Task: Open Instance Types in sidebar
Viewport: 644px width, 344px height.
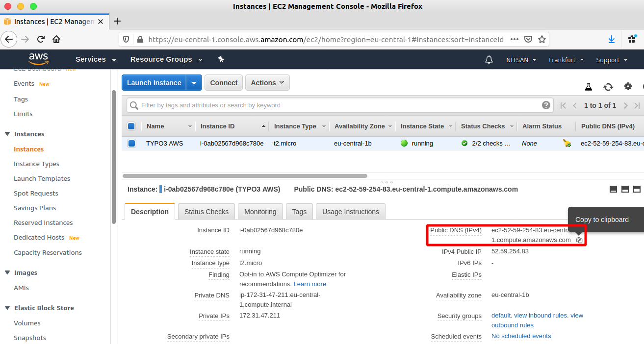Action: pos(36,164)
